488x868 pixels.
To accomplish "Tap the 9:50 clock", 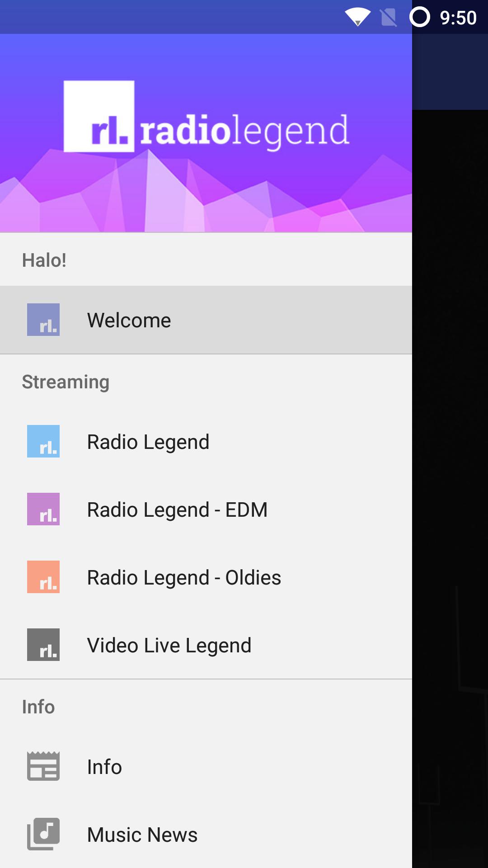I will (x=458, y=18).
